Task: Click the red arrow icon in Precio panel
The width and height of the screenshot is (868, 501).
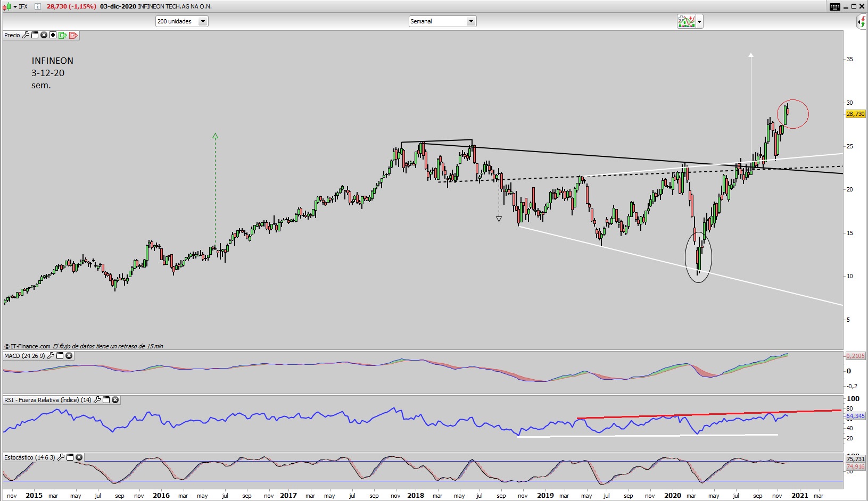Action: pos(73,35)
